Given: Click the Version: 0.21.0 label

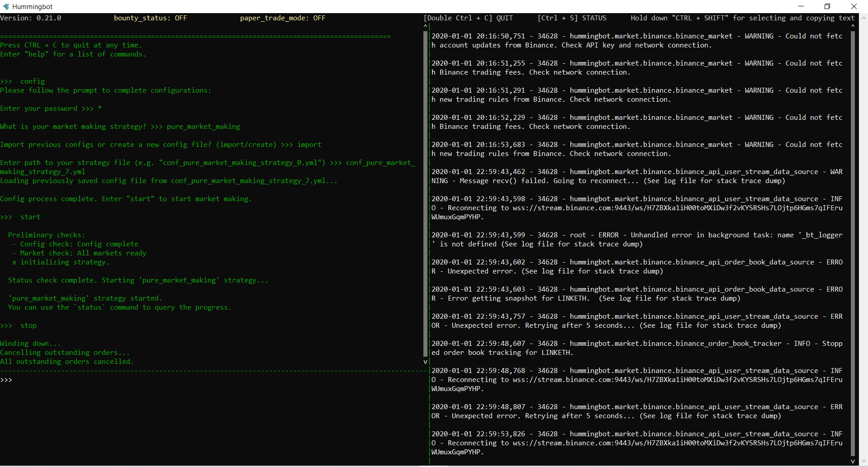Looking at the screenshot, I should pos(31,18).
